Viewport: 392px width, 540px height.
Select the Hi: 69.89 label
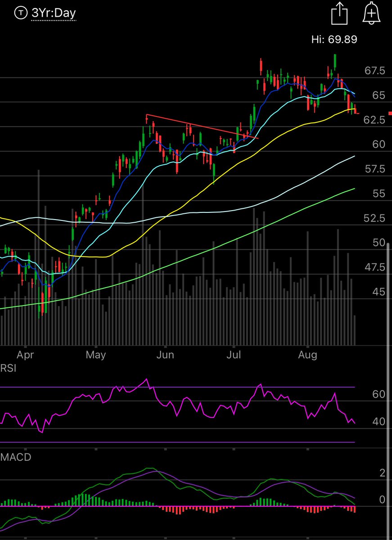click(x=334, y=40)
